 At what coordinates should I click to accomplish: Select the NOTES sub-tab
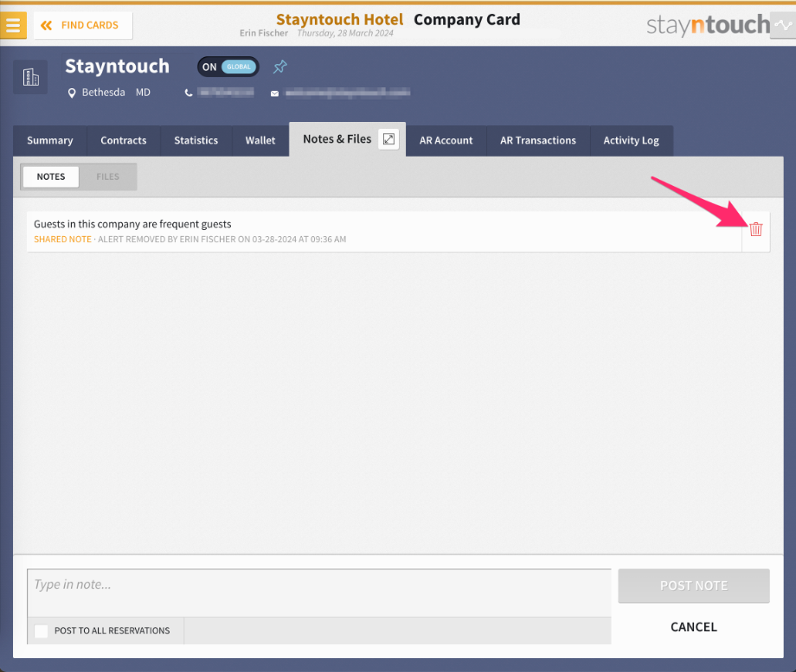pyautogui.click(x=51, y=176)
